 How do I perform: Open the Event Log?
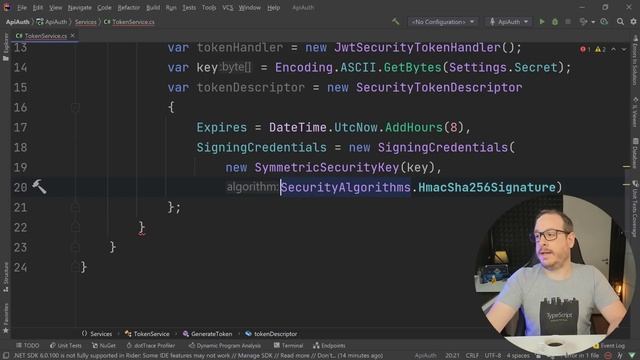pyautogui.click(x=609, y=345)
